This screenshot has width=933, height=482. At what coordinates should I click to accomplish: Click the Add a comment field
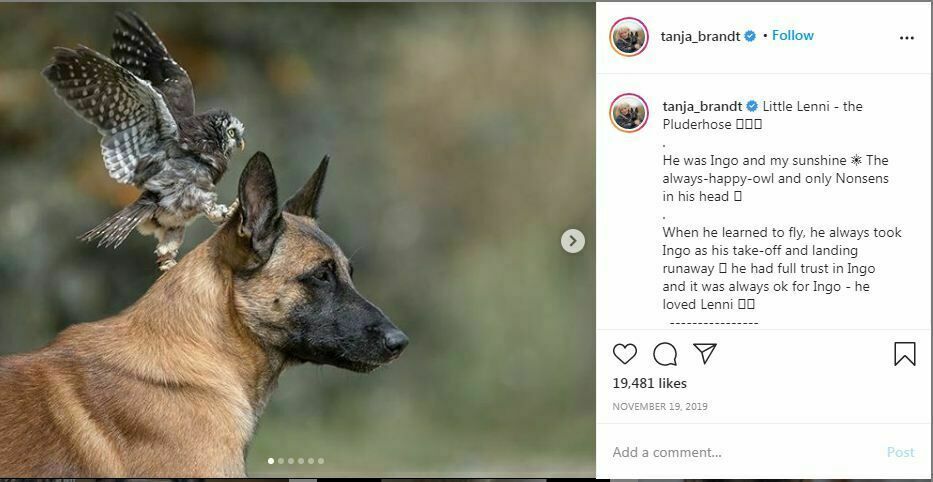(740, 452)
